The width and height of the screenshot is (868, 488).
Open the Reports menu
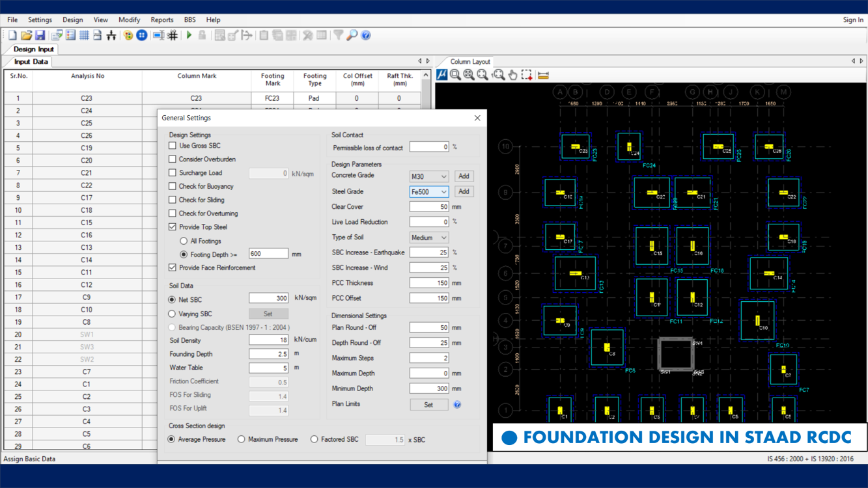point(161,20)
